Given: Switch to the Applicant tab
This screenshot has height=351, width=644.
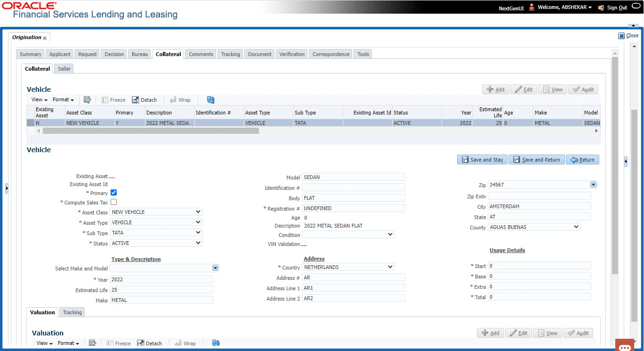Looking at the screenshot, I should (x=60, y=54).
